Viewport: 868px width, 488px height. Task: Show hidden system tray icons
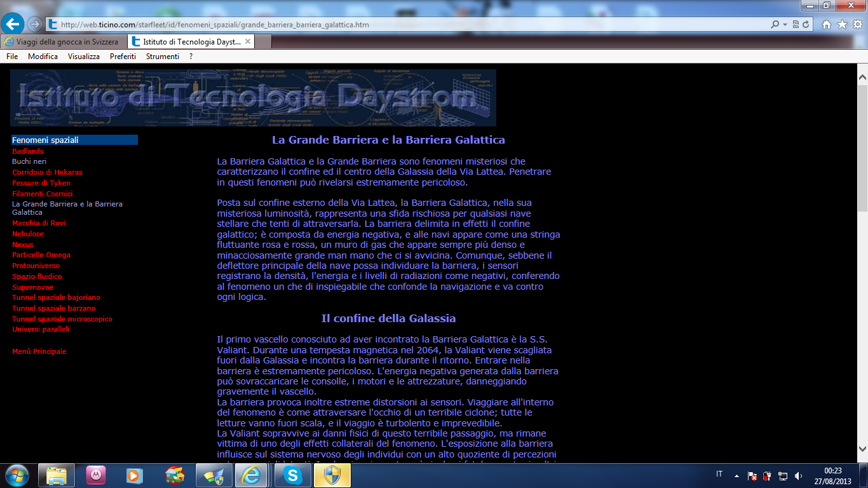[x=736, y=475]
